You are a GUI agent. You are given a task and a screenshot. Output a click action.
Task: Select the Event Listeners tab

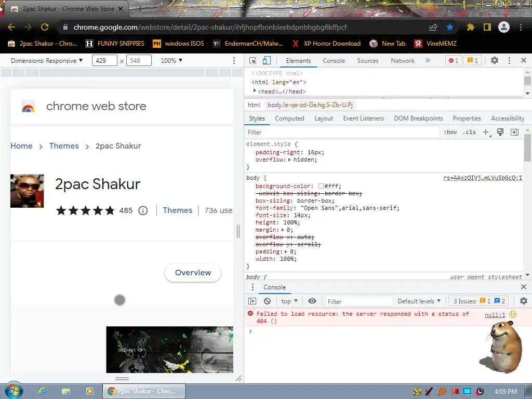[x=363, y=118]
